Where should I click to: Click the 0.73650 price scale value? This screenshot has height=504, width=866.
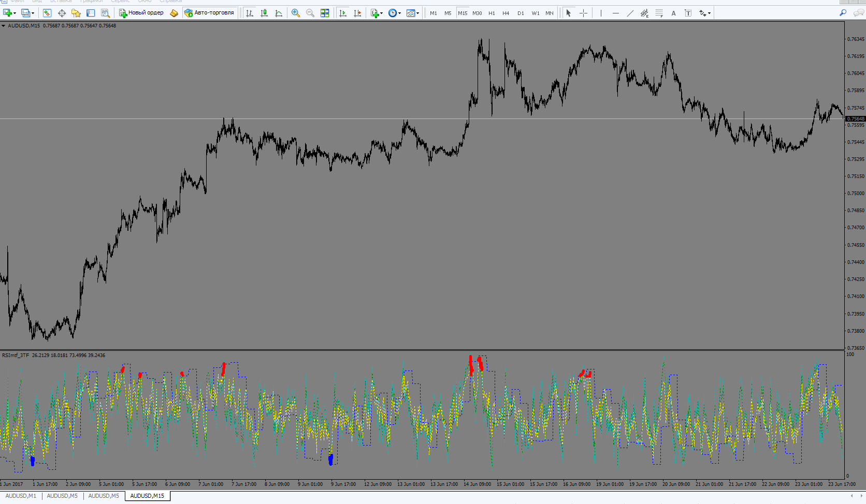[x=856, y=348]
